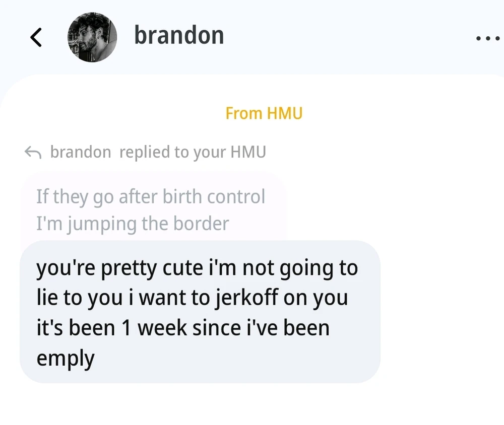Open brandon's profile picture
This screenshot has height=425, width=504.
click(x=92, y=37)
